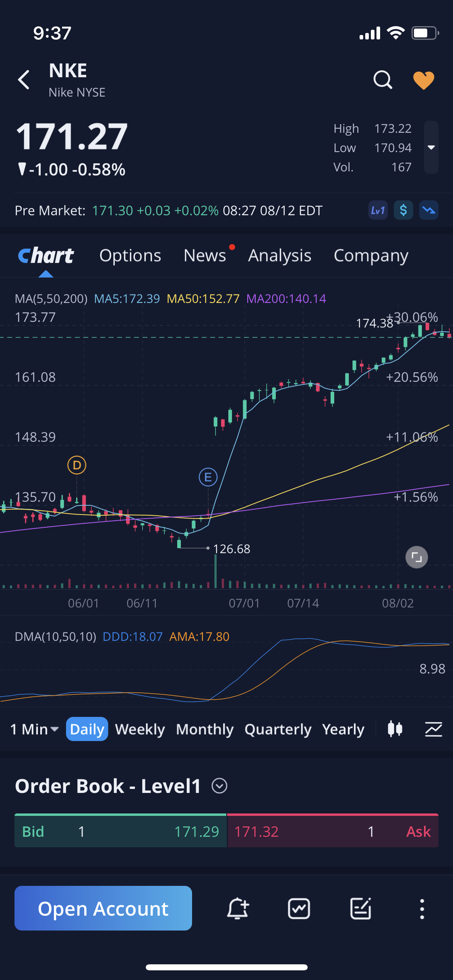Toggle the orange heart favorite icon
The width and height of the screenshot is (453, 980).
424,80
